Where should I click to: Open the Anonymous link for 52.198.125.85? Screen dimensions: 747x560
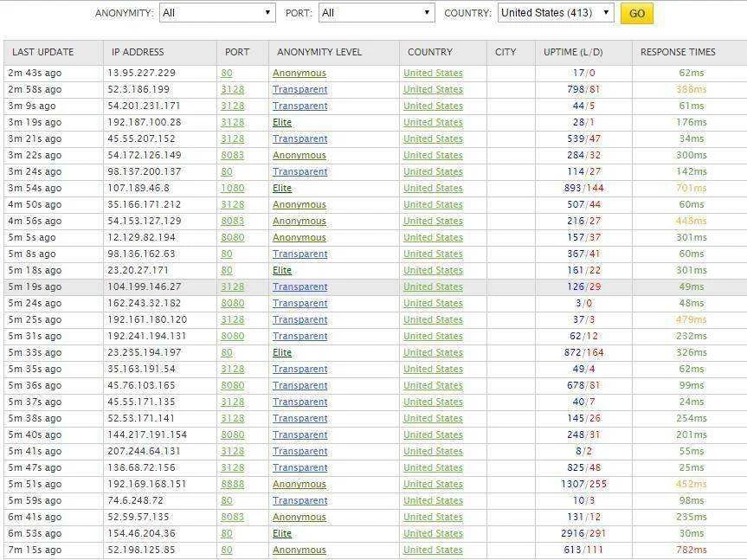tap(299, 550)
